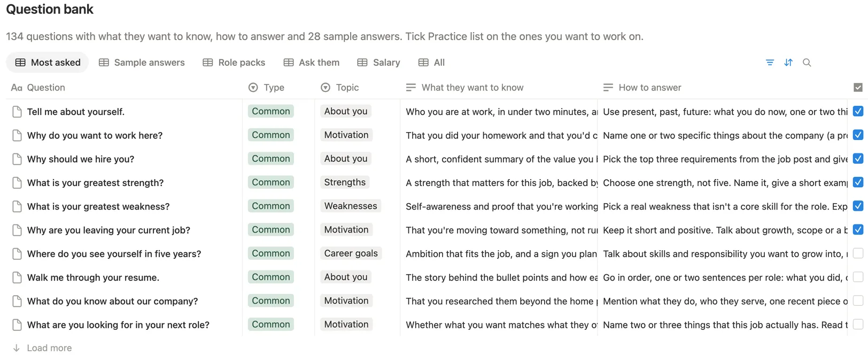Switch to the All view
Screen dimensions: 868x355
coord(432,63)
